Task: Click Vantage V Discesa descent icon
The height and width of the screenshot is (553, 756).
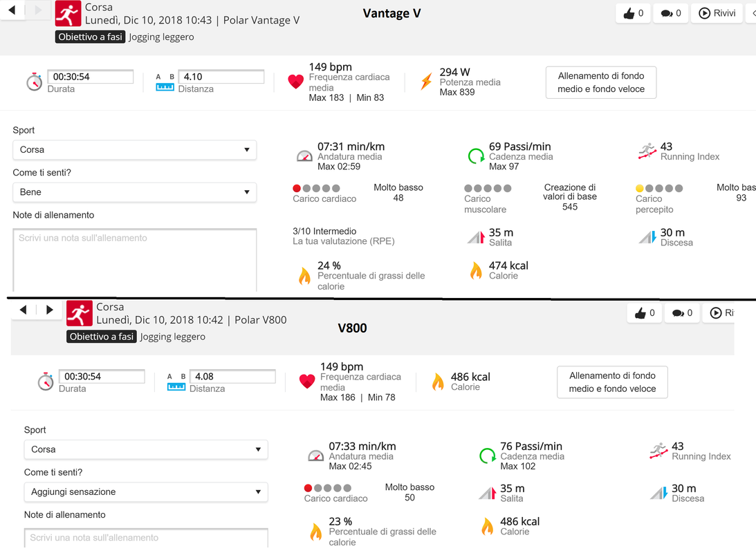Action: (647, 238)
